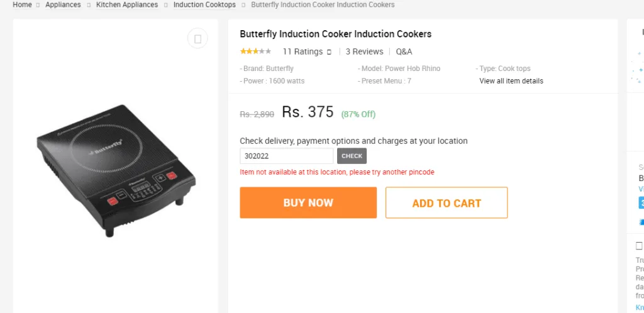Click the pincode input field
Screen dimensions: 644x313
click(286, 156)
